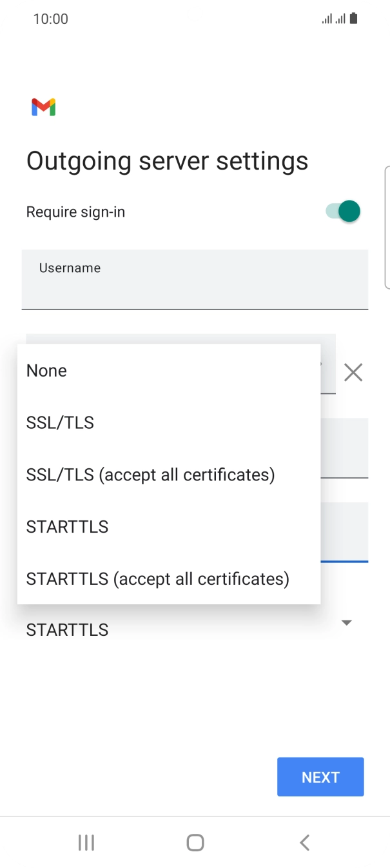
Task: Open Recents with the navigation bar icon
Action: tap(86, 842)
